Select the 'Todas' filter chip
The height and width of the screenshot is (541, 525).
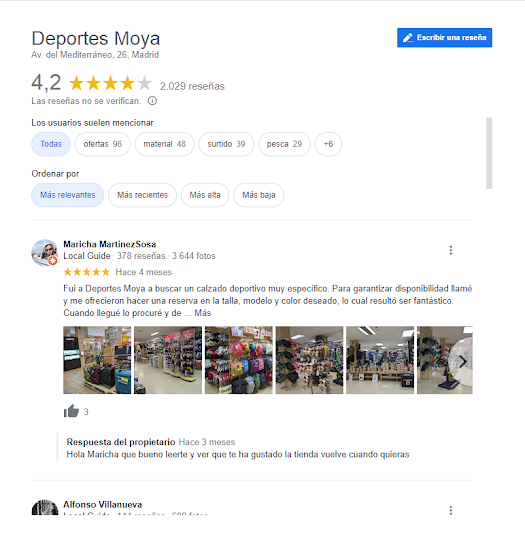point(51,144)
